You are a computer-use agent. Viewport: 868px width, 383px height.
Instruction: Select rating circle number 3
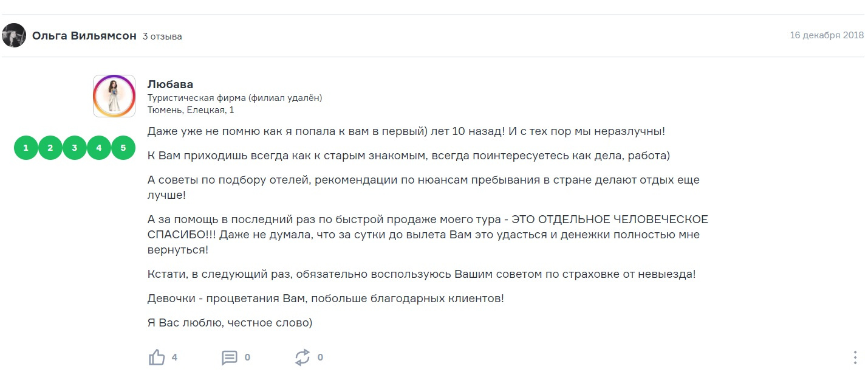75,148
